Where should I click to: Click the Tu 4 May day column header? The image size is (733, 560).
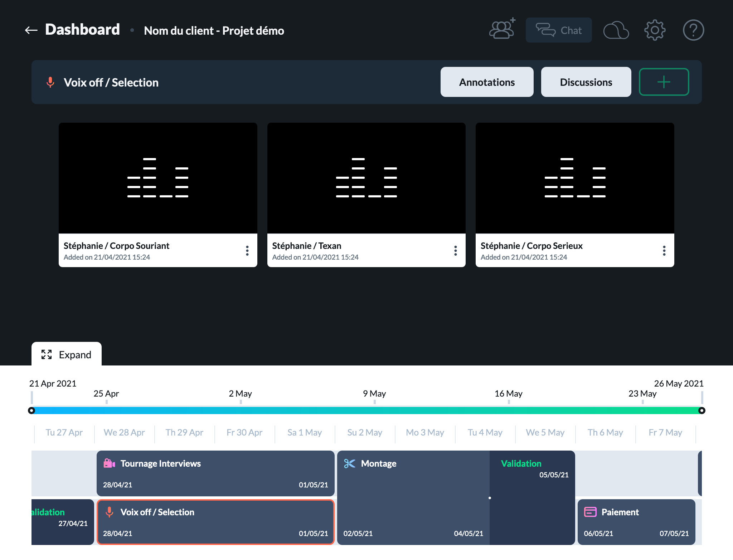(485, 433)
